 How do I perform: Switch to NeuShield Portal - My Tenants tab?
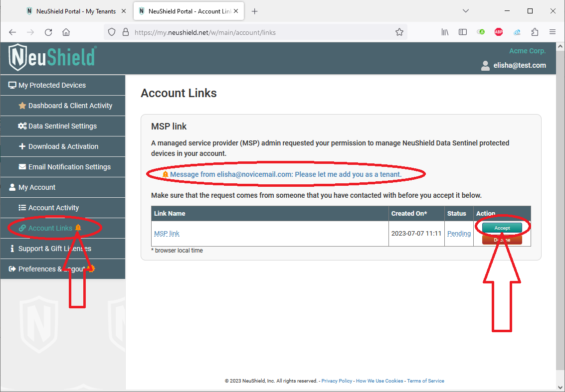point(76,11)
